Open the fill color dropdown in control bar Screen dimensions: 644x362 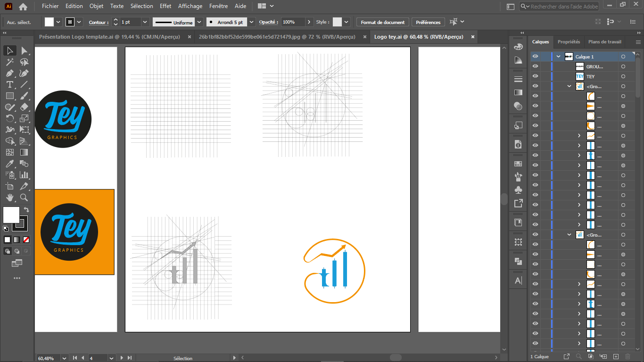pos(58,22)
